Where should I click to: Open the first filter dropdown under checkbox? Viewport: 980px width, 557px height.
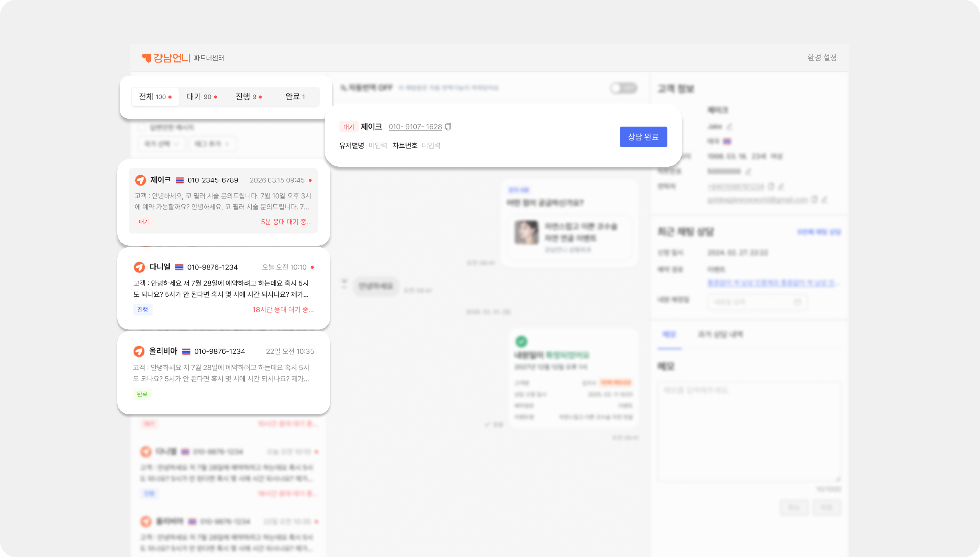161,144
